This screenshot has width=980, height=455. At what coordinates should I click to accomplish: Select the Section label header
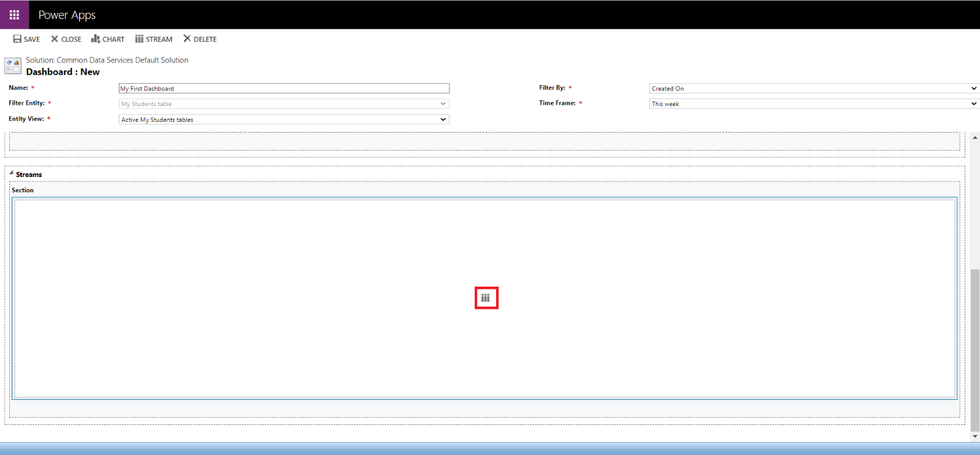23,190
